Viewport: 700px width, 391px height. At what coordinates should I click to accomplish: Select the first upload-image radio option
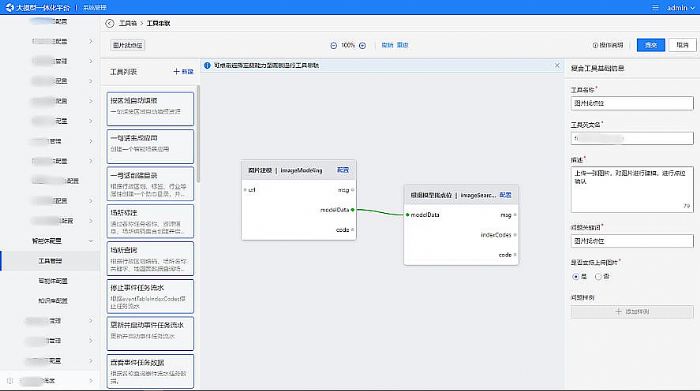[576, 277]
